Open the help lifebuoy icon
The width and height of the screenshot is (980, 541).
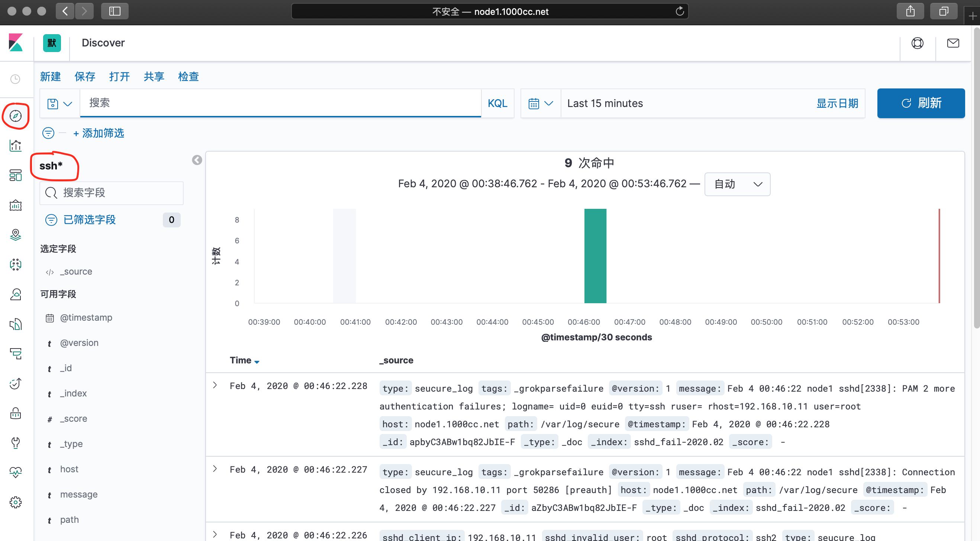(x=917, y=43)
